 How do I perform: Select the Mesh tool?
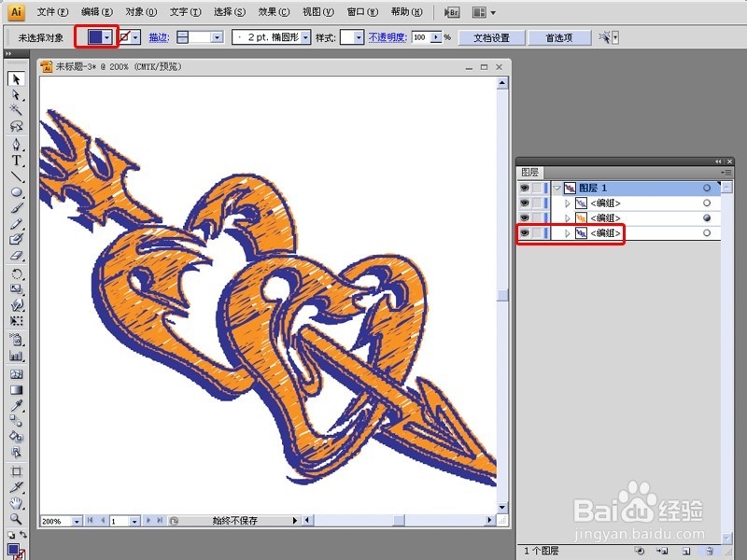pyautogui.click(x=16, y=374)
